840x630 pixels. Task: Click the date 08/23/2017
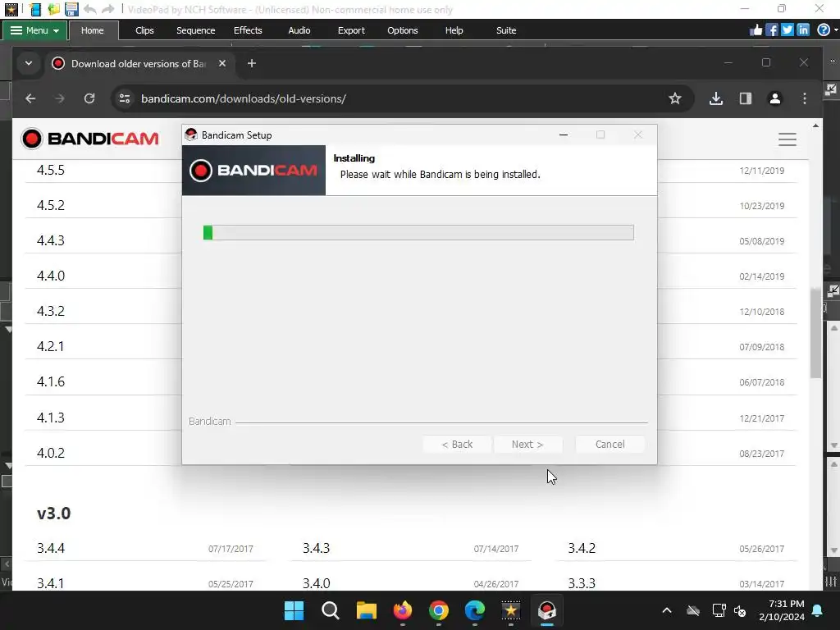(x=762, y=454)
